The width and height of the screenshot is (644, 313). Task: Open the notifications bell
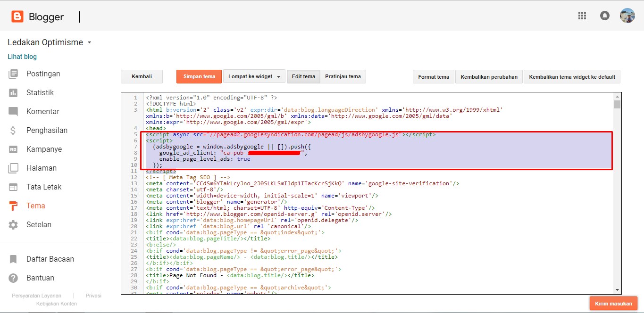click(x=604, y=16)
